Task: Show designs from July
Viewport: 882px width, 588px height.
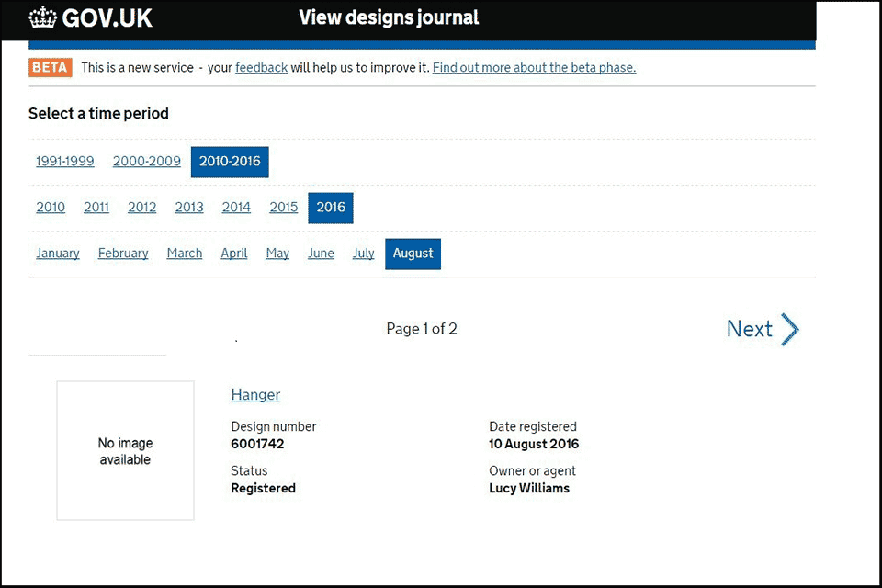Action: point(363,254)
